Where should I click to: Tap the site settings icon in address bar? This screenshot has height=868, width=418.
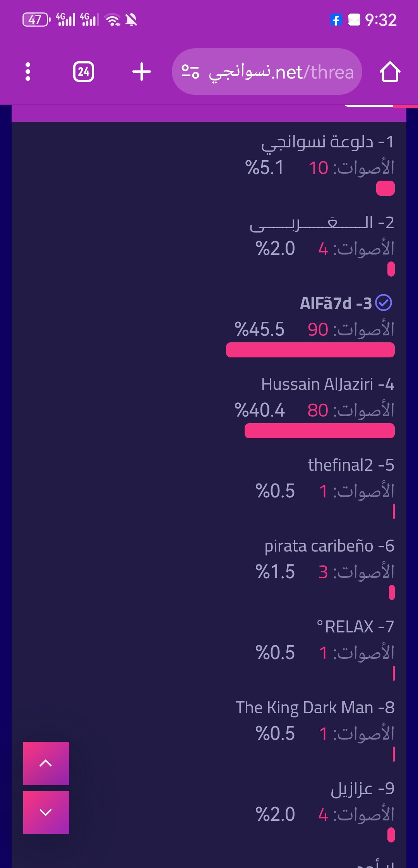click(190, 72)
